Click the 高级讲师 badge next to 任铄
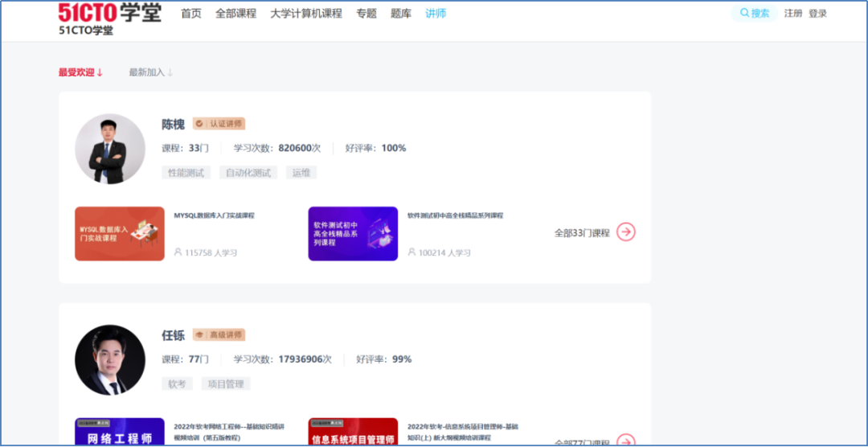 [x=219, y=334]
